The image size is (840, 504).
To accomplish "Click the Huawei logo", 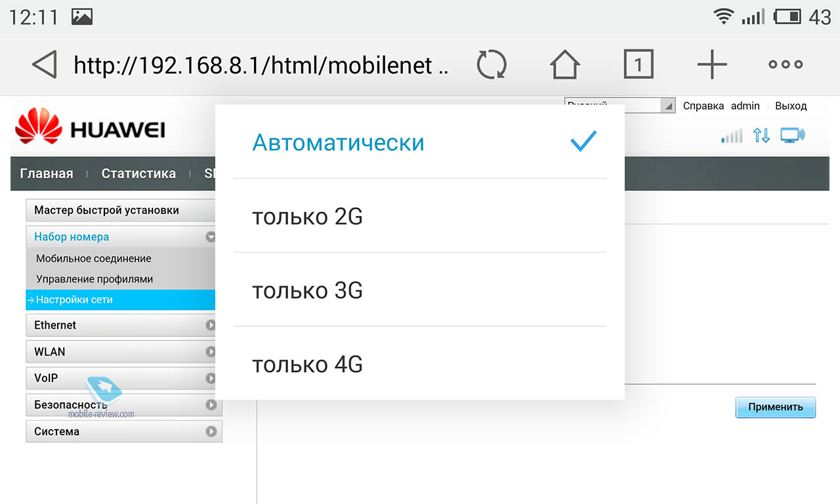I will click(90, 127).
